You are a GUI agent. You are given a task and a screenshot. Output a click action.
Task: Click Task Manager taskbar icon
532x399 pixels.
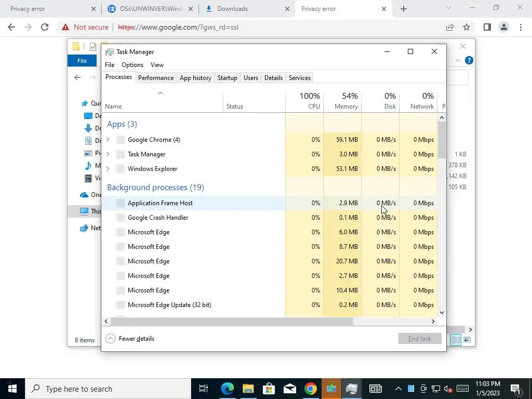pyautogui.click(x=352, y=389)
